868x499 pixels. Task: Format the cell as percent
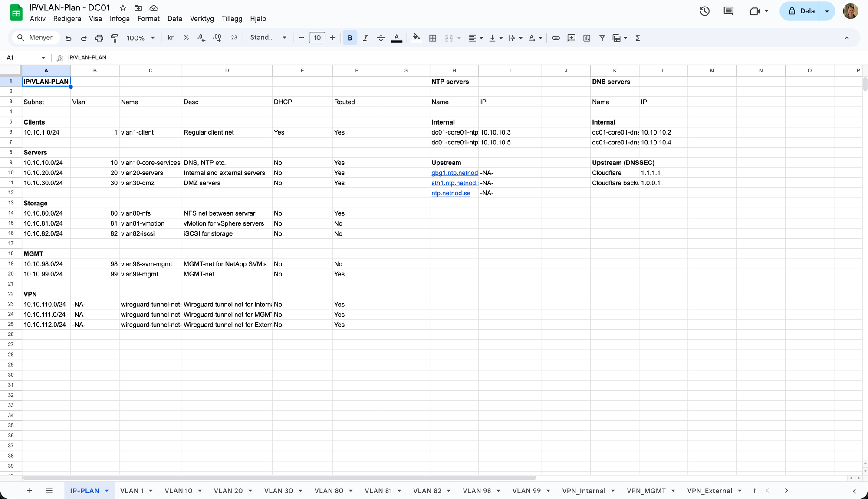tap(186, 38)
